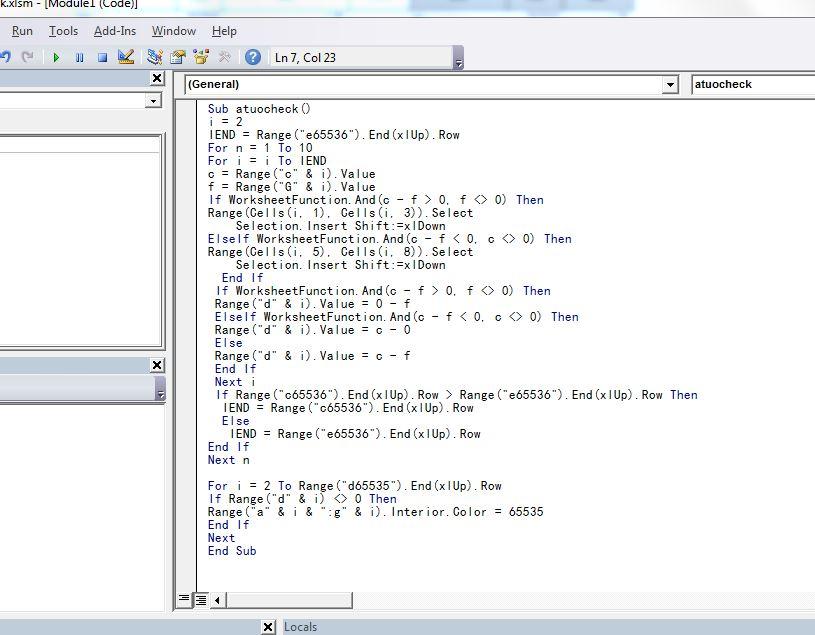Click the 'For i = i To lEND' line
The width and height of the screenshot is (815, 635).
pyautogui.click(x=267, y=161)
